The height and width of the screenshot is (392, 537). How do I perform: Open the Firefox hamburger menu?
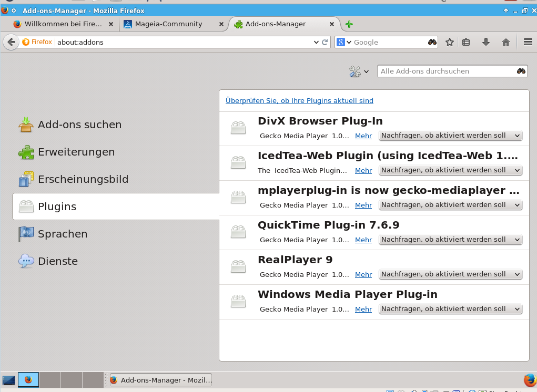coord(528,42)
